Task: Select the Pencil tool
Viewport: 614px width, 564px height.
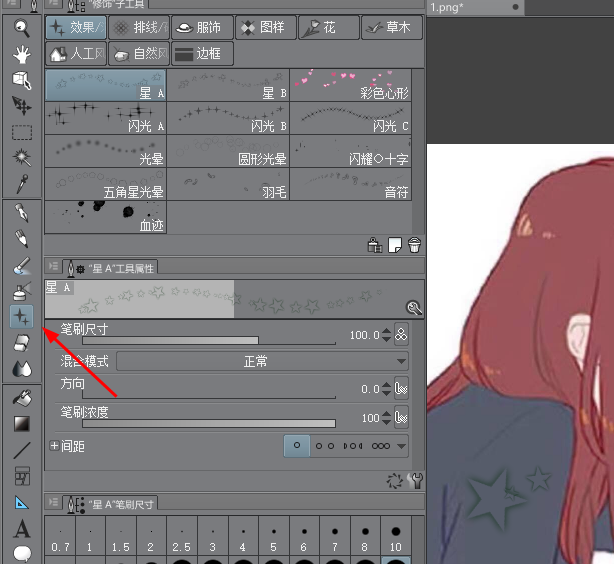Action: point(22,239)
